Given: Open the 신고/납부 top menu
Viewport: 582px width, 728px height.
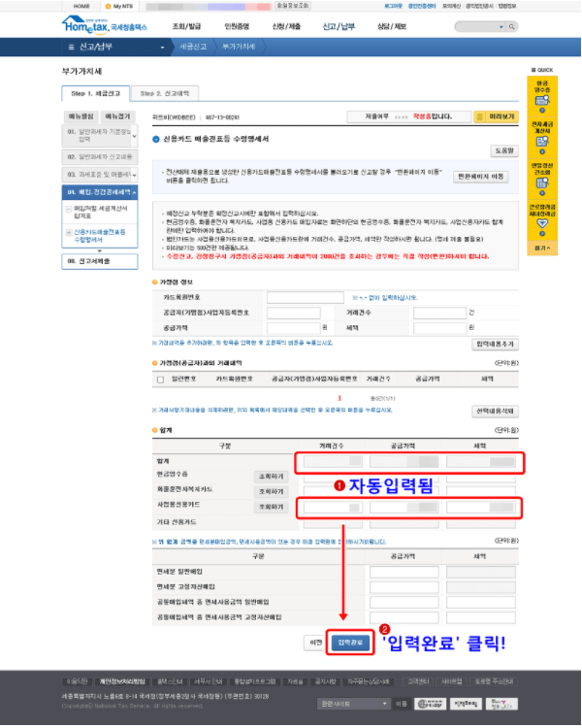Looking at the screenshot, I should pyautogui.click(x=339, y=26).
